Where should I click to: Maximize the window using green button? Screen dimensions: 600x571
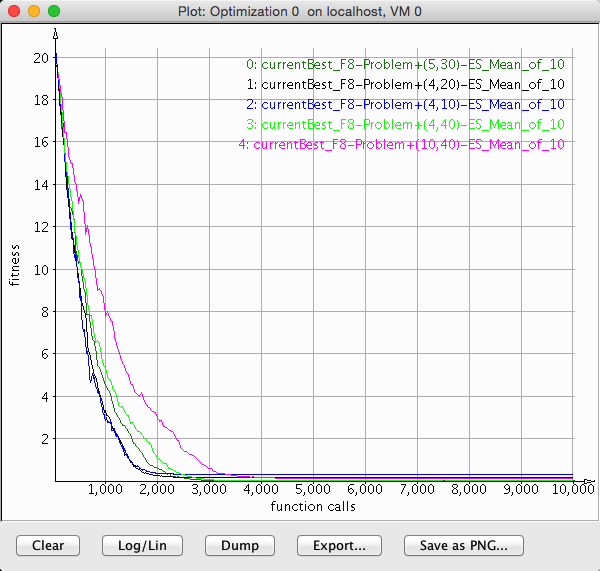point(54,10)
